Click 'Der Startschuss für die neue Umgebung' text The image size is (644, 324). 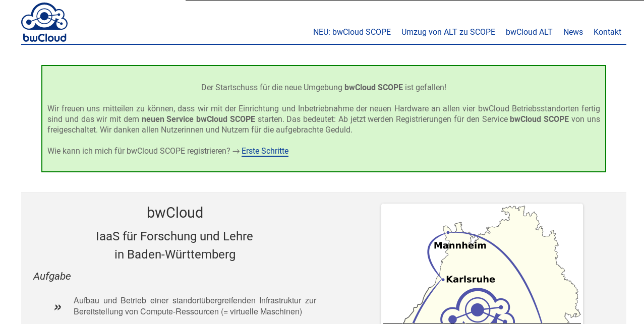pos(272,88)
